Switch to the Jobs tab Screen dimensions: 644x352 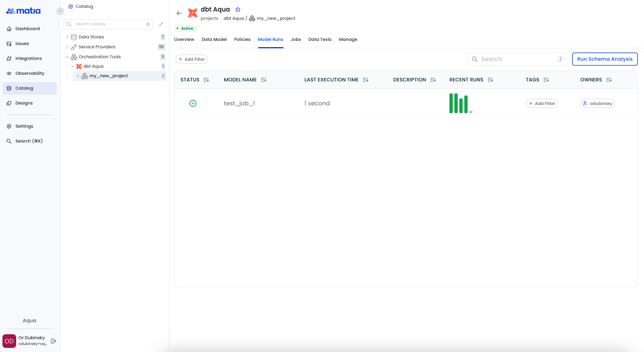tap(296, 39)
